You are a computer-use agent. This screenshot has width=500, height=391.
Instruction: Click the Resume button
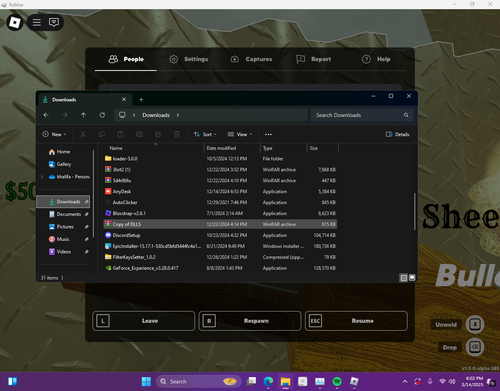click(x=356, y=321)
